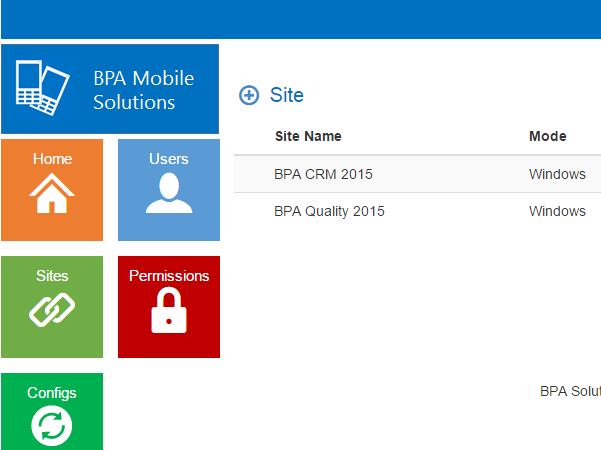This screenshot has height=450, width=601.
Task: Click the plus icon to add a site
Action: click(x=249, y=95)
